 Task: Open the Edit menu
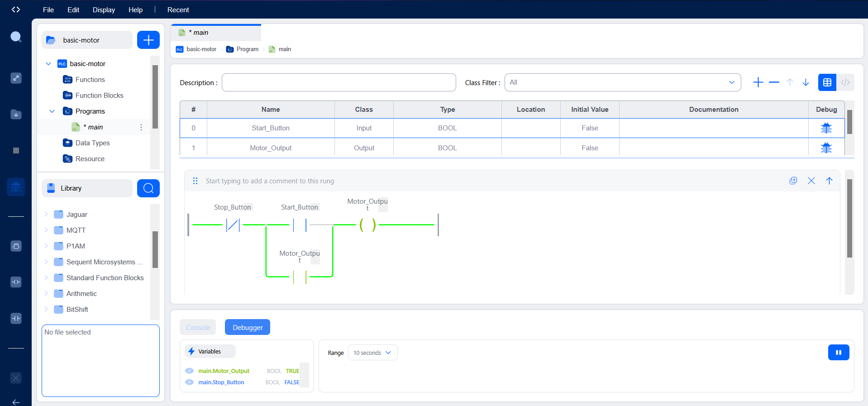[73, 10]
